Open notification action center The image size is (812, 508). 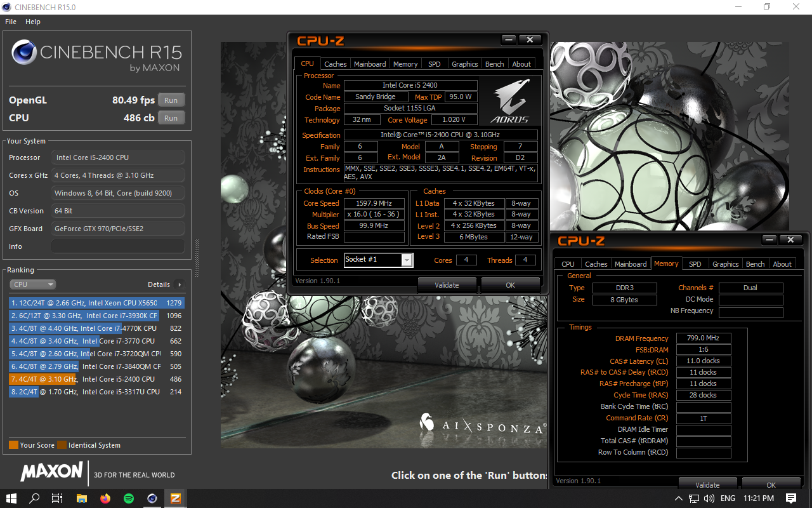(x=791, y=498)
